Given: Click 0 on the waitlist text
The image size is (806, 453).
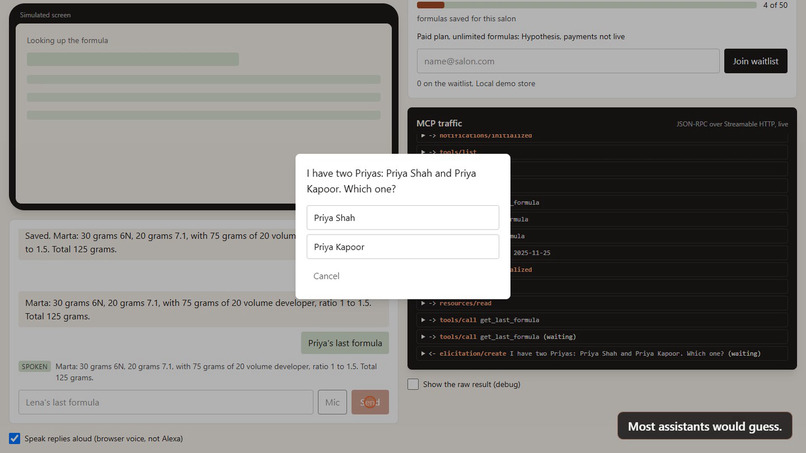Looking at the screenshot, I should tap(476, 83).
